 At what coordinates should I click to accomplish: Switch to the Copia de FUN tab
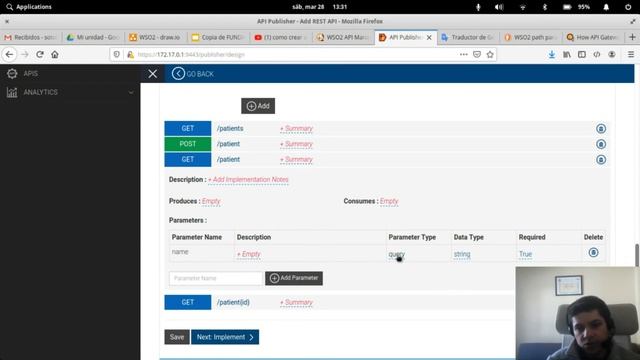tap(218, 37)
